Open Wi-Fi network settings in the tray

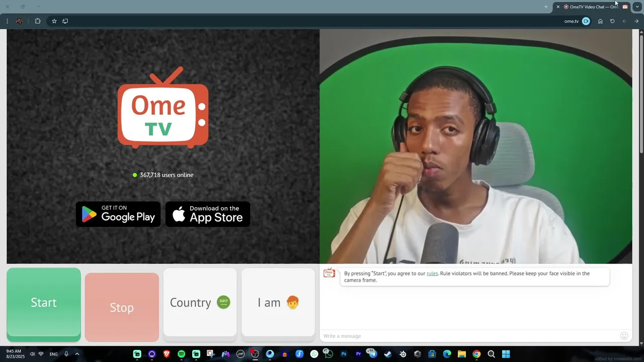pos(41,354)
